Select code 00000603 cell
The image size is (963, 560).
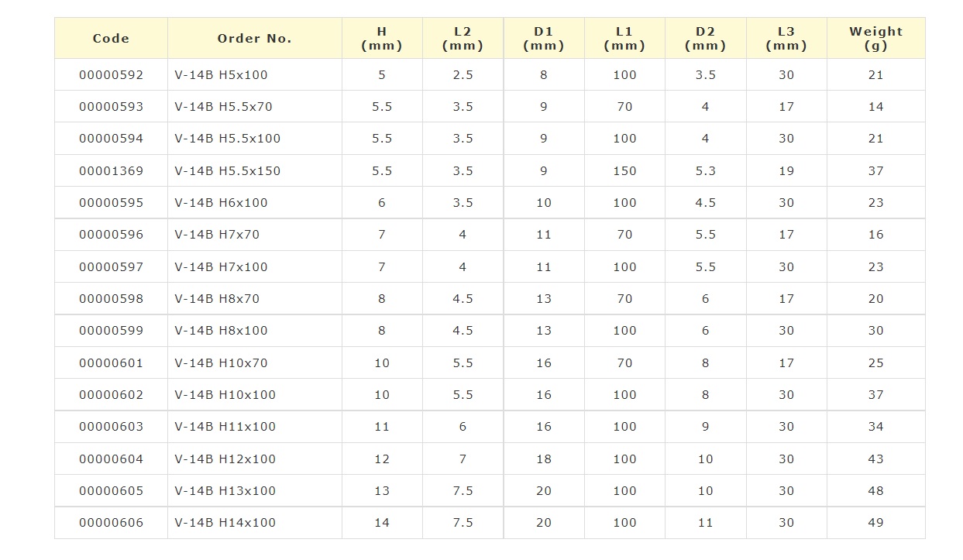tap(111, 427)
